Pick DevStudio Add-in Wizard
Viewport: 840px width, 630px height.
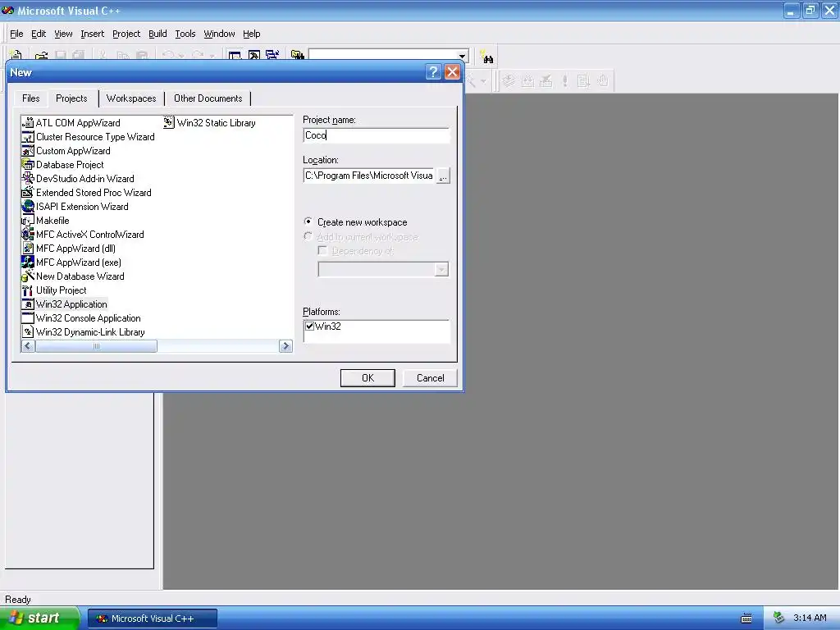click(x=78, y=178)
